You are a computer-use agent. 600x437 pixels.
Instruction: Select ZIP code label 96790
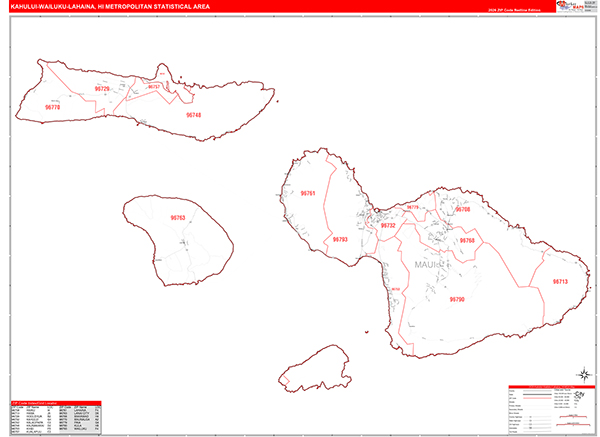(457, 299)
